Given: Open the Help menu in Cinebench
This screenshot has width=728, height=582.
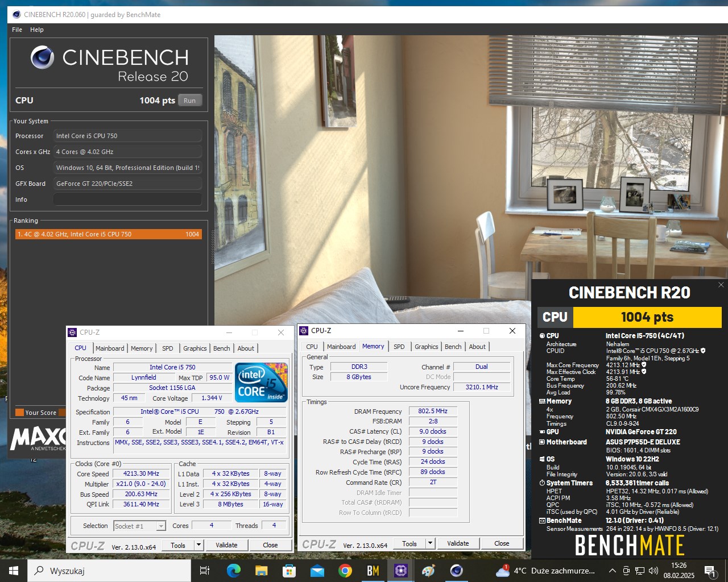Looking at the screenshot, I should (37, 30).
